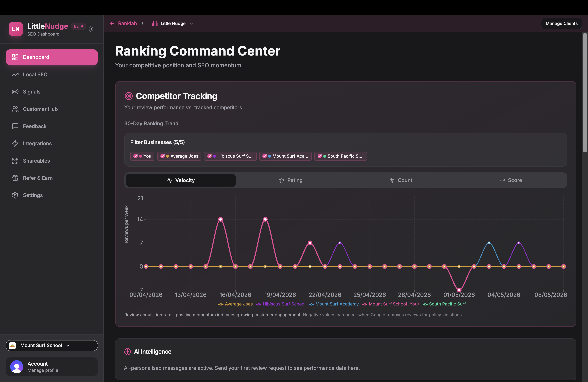Open the Mount Surf School business selector
588x382 pixels.
pos(52,345)
